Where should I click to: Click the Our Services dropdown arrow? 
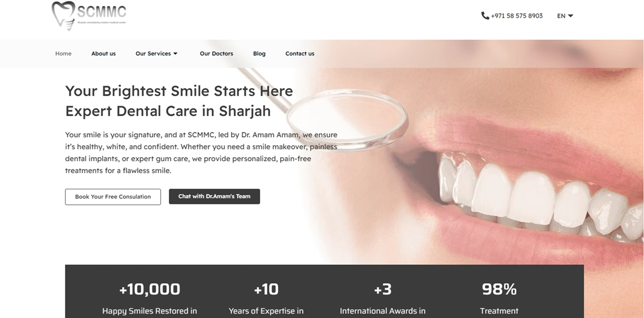click(x=175, y=54)
